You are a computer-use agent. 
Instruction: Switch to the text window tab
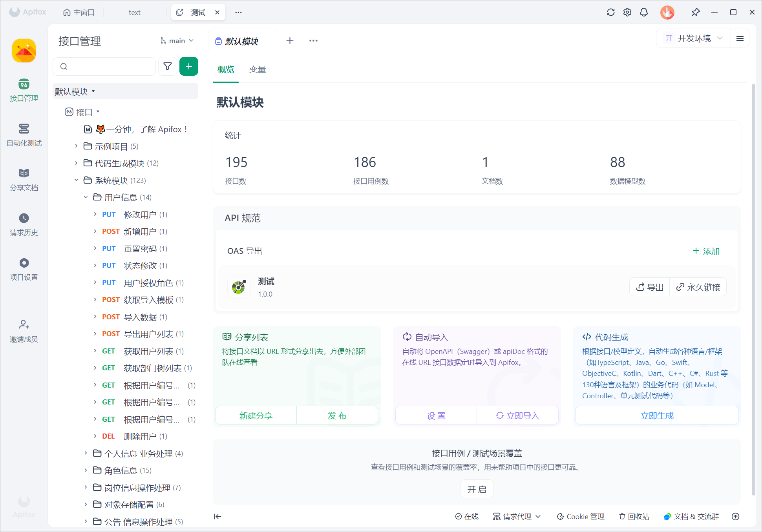[x=134, y=12]
